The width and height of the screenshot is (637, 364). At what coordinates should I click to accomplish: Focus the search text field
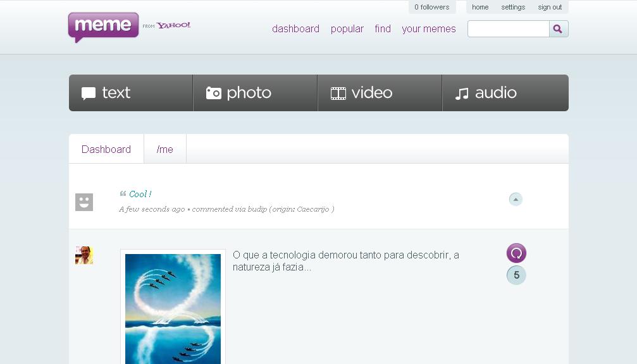508,29
